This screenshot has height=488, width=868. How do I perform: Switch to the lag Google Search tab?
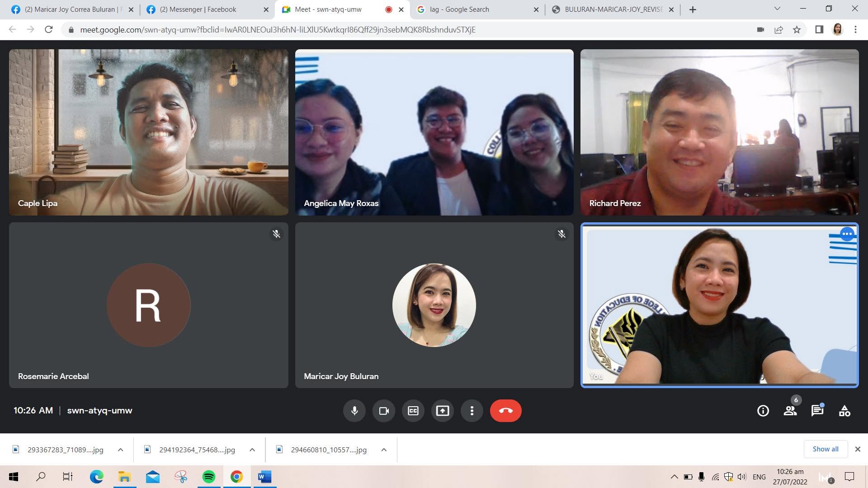point(477,9)
